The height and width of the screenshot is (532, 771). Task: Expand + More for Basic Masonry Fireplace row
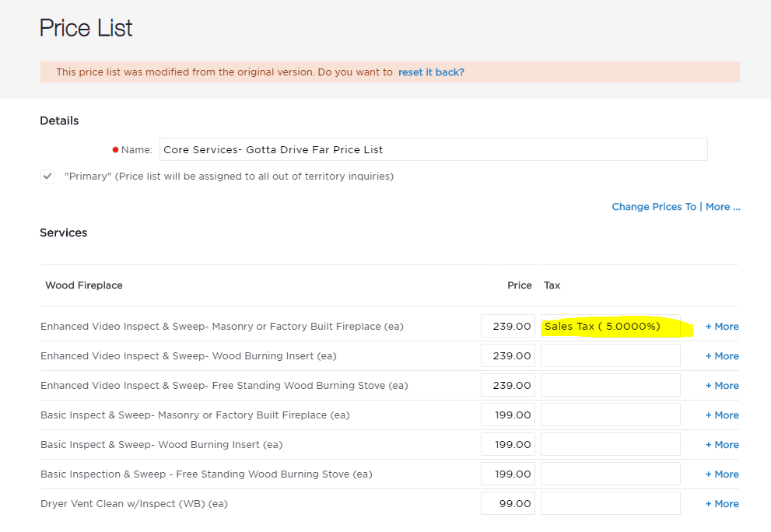tap(722, 415)
